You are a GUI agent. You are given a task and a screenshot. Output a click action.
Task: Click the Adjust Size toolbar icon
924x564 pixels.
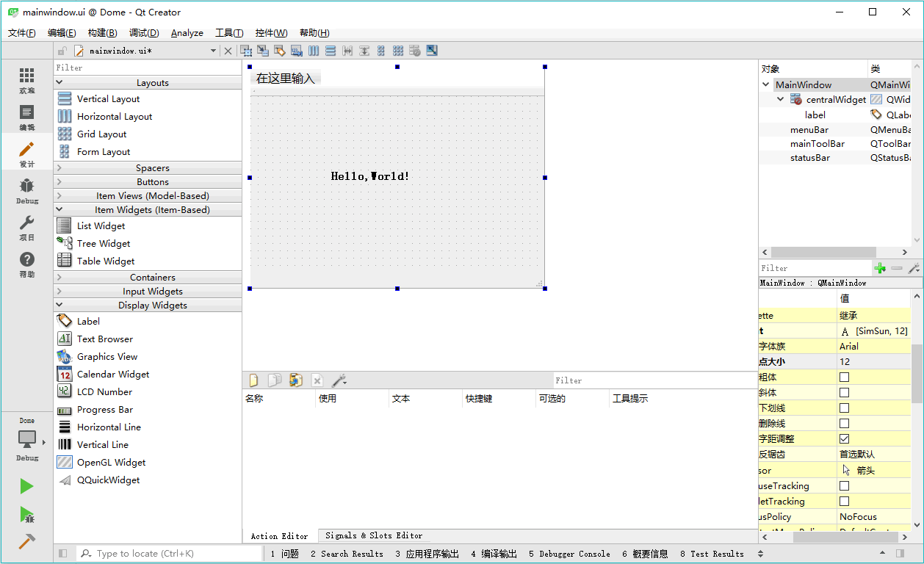click(x=432, y=51)
